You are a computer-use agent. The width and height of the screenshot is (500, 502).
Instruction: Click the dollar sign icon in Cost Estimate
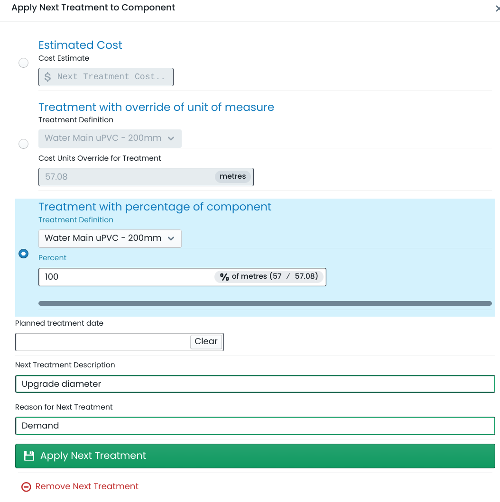(47, 77)
